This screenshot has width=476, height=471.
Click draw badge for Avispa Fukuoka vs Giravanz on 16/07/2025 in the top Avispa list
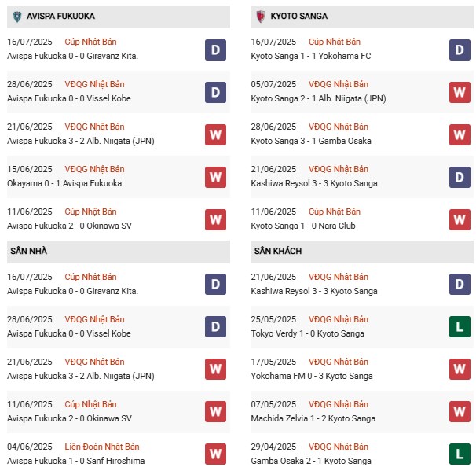coord(215,50)
